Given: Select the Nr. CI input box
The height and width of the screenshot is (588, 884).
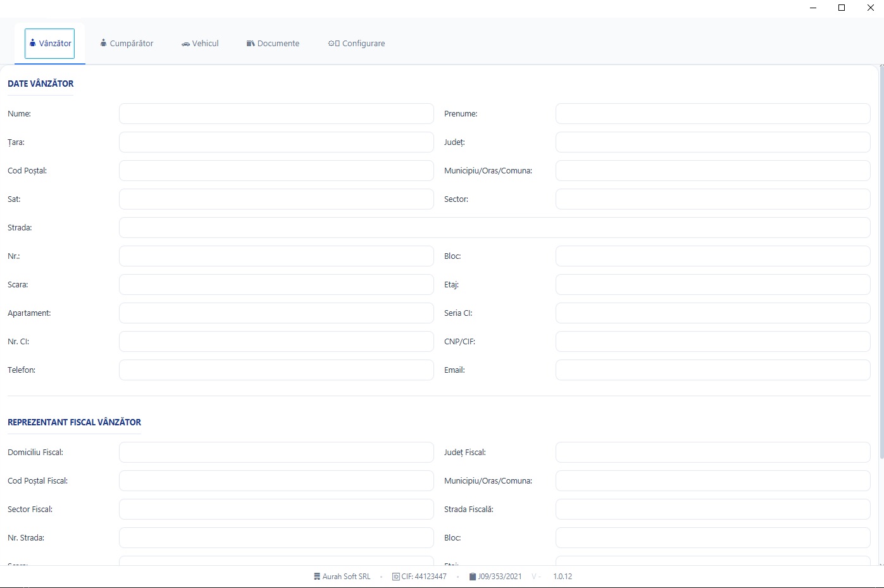Looking at the screenshot, I should pos(277,342).
